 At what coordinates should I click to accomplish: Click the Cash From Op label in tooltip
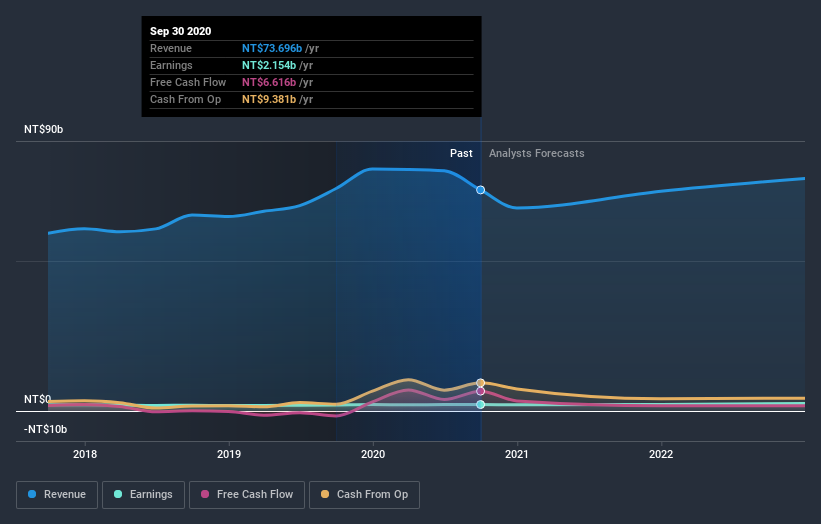[x=185, y=99]
